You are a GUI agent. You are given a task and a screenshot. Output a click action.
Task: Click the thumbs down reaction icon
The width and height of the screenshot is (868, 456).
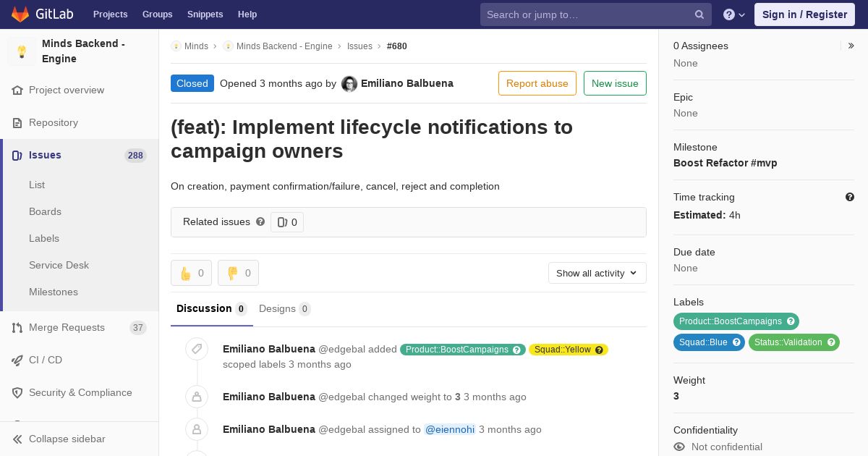tap(233, 273)
